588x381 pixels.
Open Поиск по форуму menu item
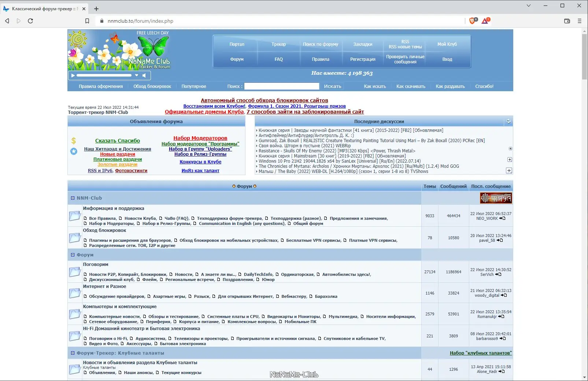(321, 44)
